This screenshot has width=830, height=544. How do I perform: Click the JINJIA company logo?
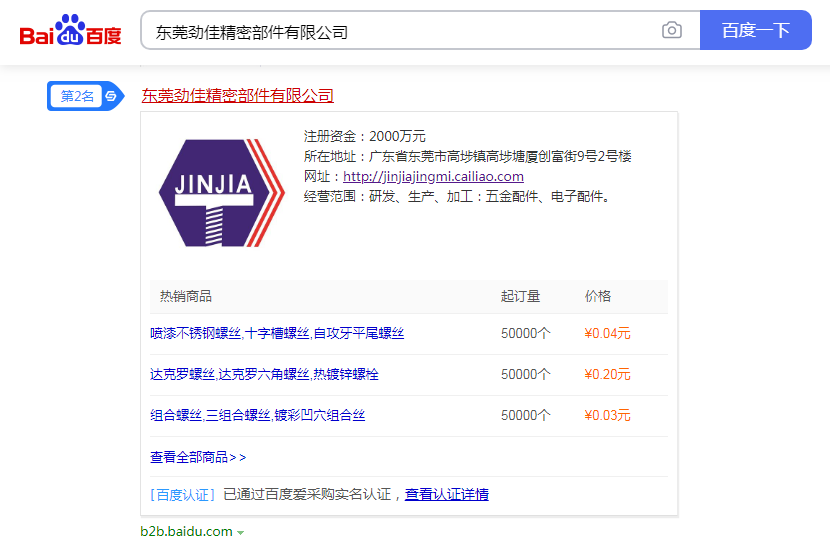222,193
